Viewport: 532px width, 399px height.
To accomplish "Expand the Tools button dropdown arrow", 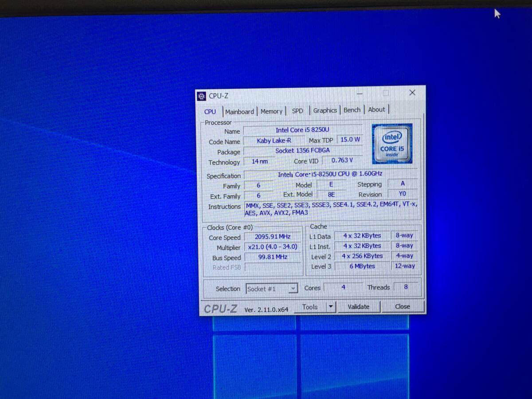I will click(x=331, y=307).
